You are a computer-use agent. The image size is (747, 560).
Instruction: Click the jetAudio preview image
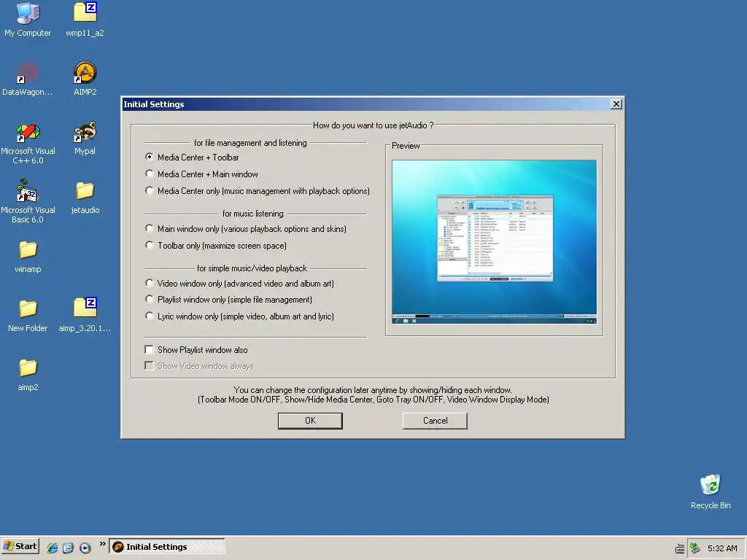(x=494, y=242)
